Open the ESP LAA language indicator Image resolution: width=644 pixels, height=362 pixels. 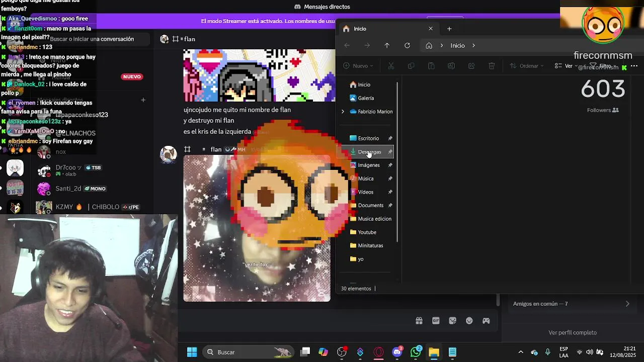(564, 352)
